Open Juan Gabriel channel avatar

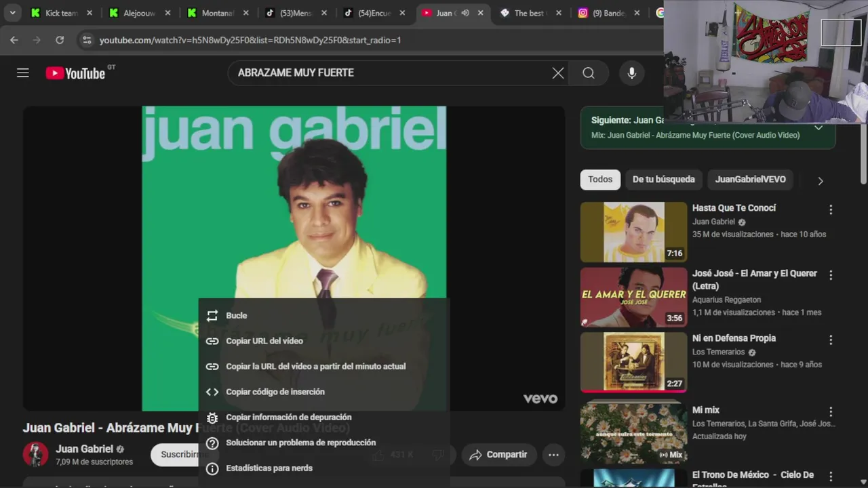35,454
